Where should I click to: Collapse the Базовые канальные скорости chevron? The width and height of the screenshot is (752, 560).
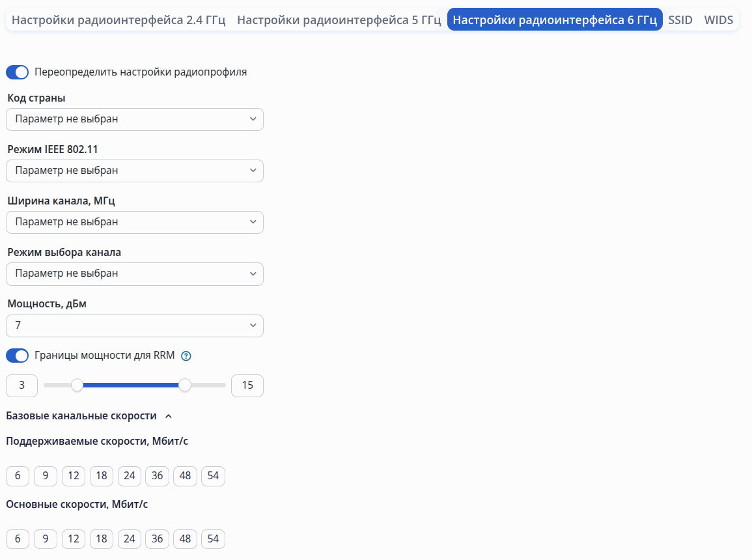click(169, 416)
